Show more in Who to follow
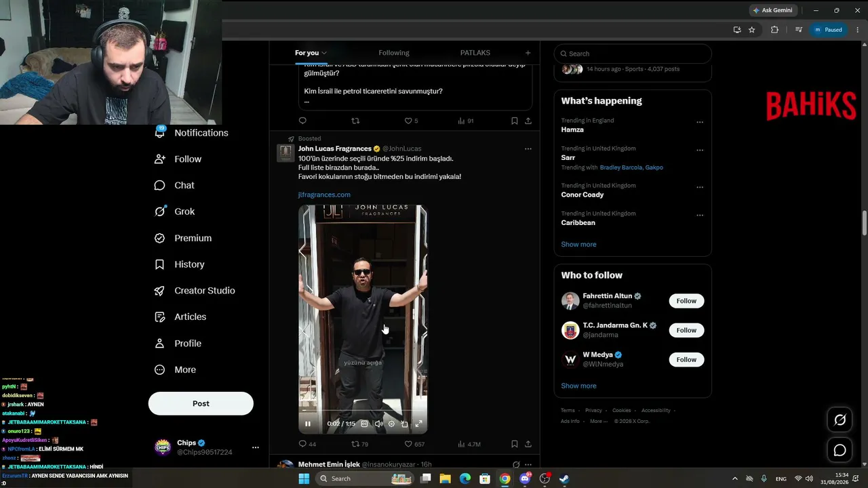This screenshot has height=488, width=868. click(x=578, y=386)
